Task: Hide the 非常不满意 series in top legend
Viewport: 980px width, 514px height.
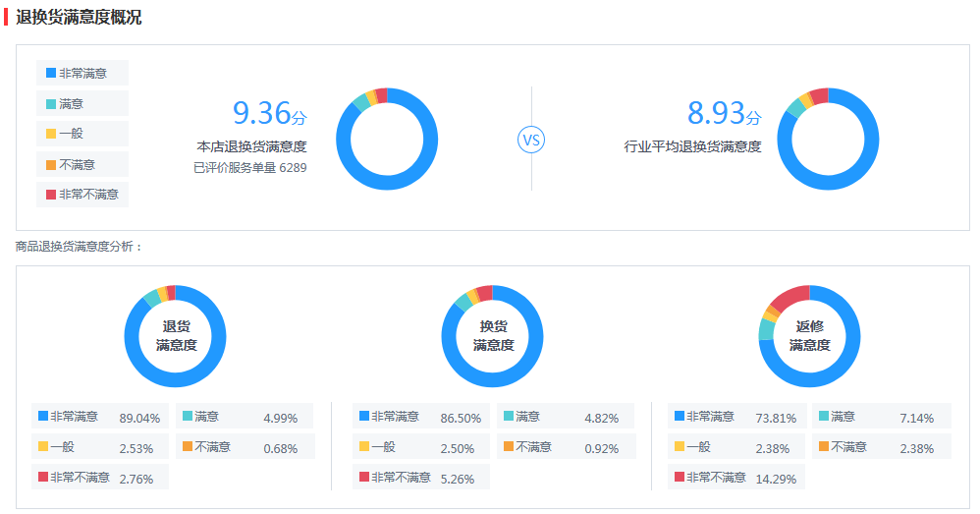Action: point(82,195)
